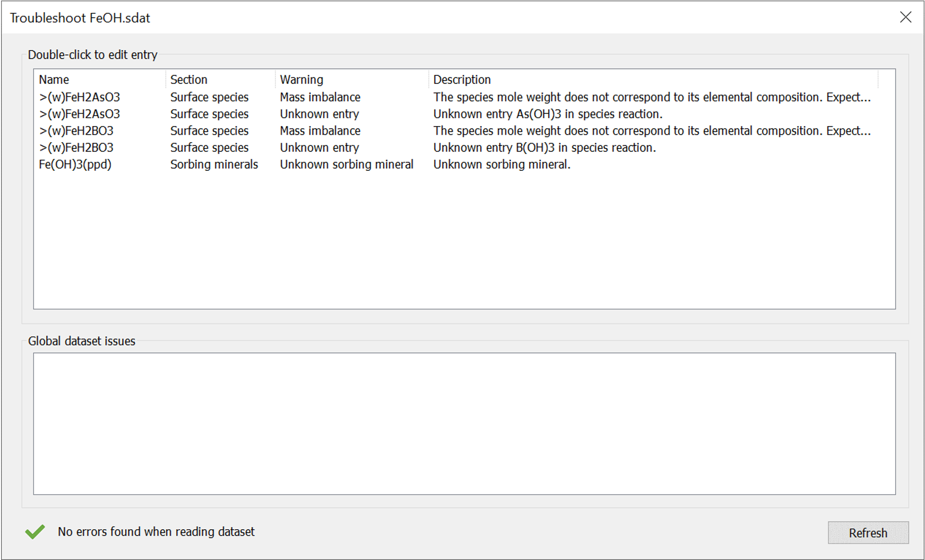Click 'No errors found when reading dataset' status
Viewport: 925px width, 560px height.
point(156,531)
